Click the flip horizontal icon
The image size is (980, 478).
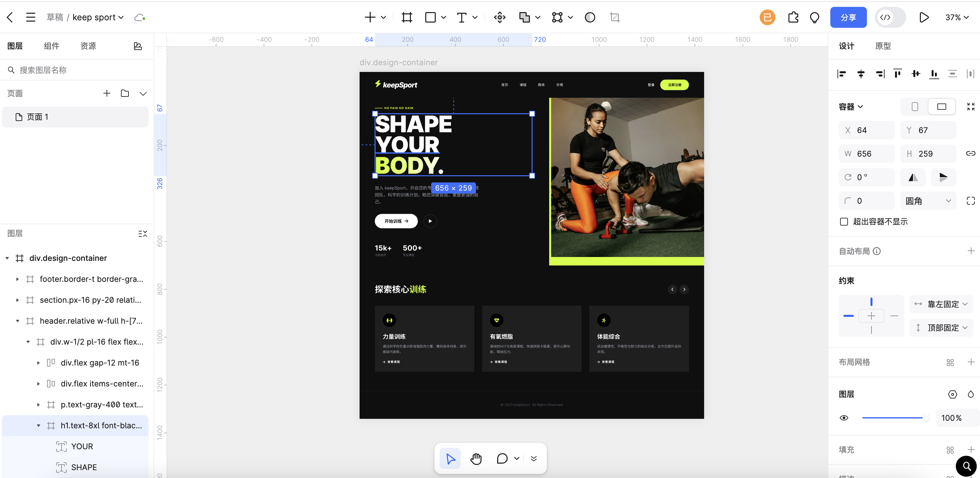click(913, 177)
